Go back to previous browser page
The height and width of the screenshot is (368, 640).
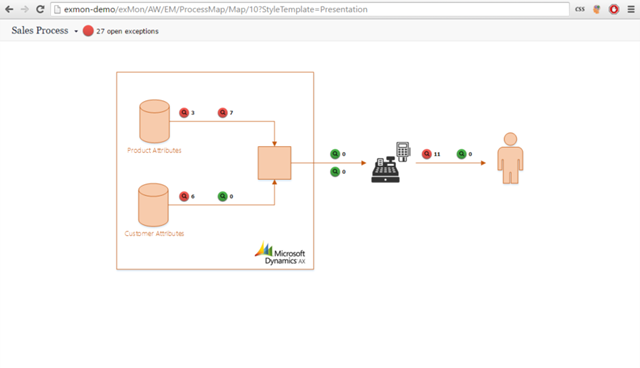coord(9,9)
